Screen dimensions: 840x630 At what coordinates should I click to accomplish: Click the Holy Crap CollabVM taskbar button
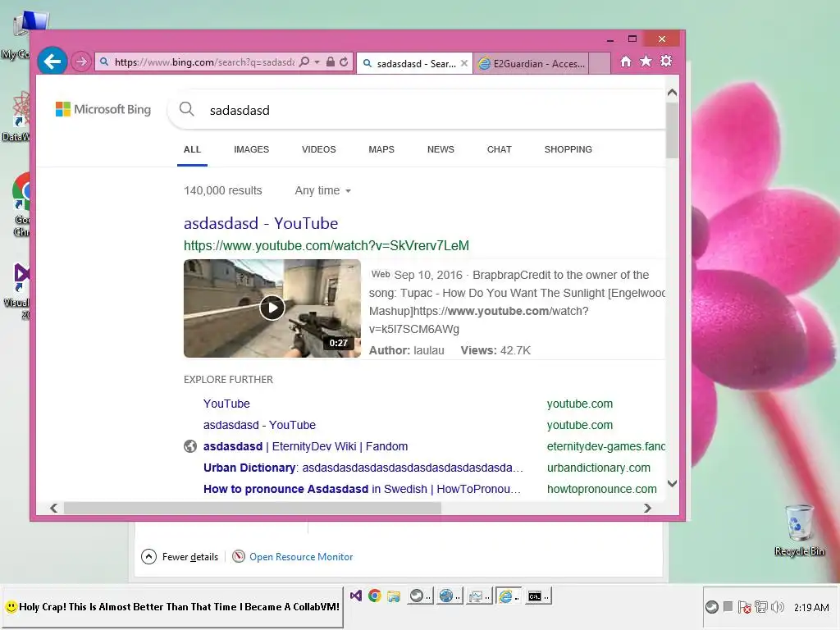click(172, 607)
